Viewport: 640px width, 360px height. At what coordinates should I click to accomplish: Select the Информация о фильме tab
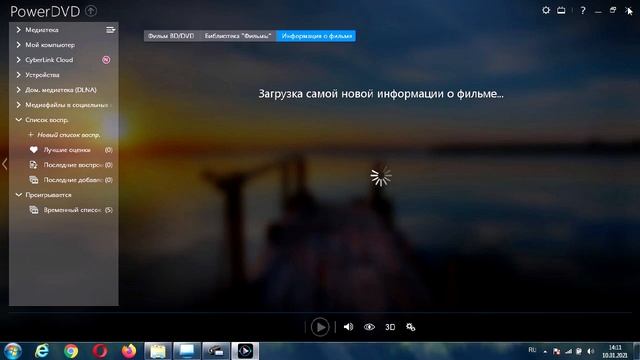[316, 36]
